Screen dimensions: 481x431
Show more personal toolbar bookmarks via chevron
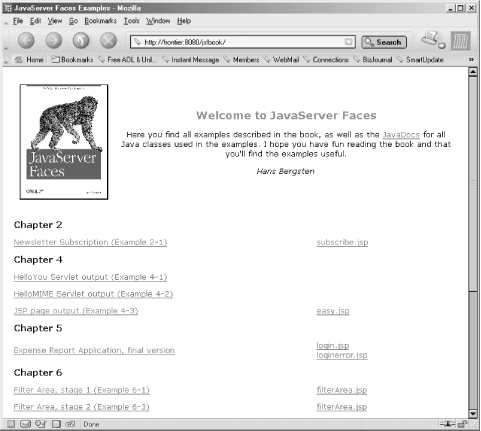coord(471,59)
